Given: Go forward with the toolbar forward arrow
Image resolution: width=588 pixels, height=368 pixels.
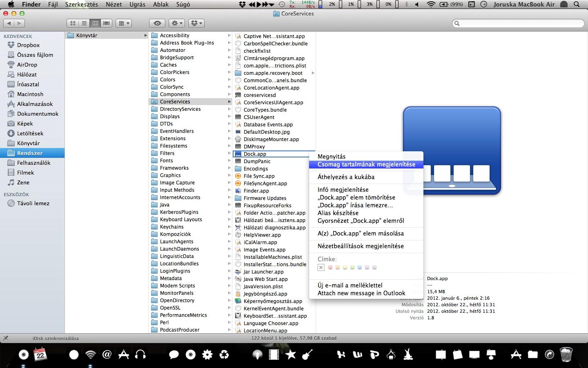Looking at the screenshot, I should click(x=19, y=23).
